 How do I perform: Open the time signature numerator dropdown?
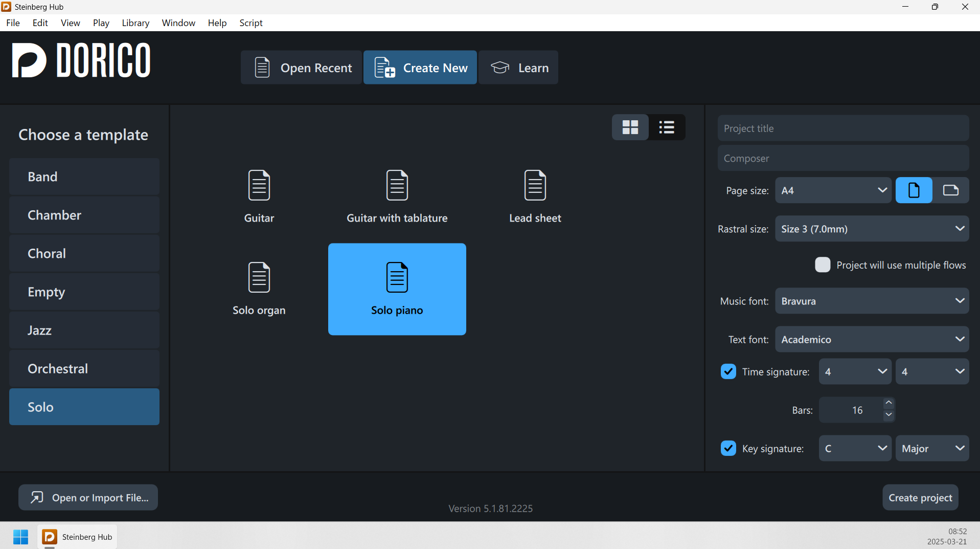coord(855,371)
